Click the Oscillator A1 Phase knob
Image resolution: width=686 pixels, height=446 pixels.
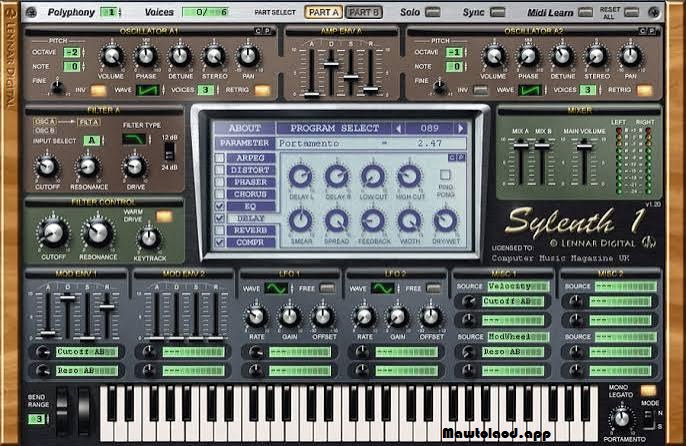pyautogui.click(x=146, y=56)
